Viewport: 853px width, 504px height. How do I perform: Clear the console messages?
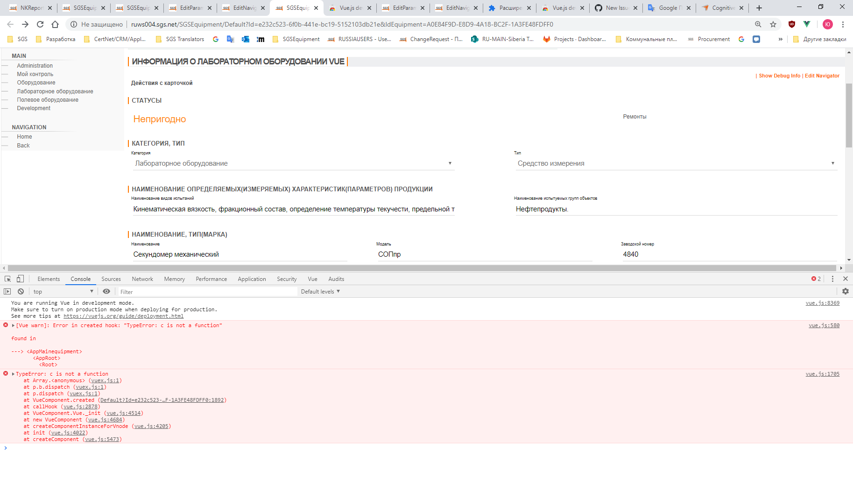(21, 291)
